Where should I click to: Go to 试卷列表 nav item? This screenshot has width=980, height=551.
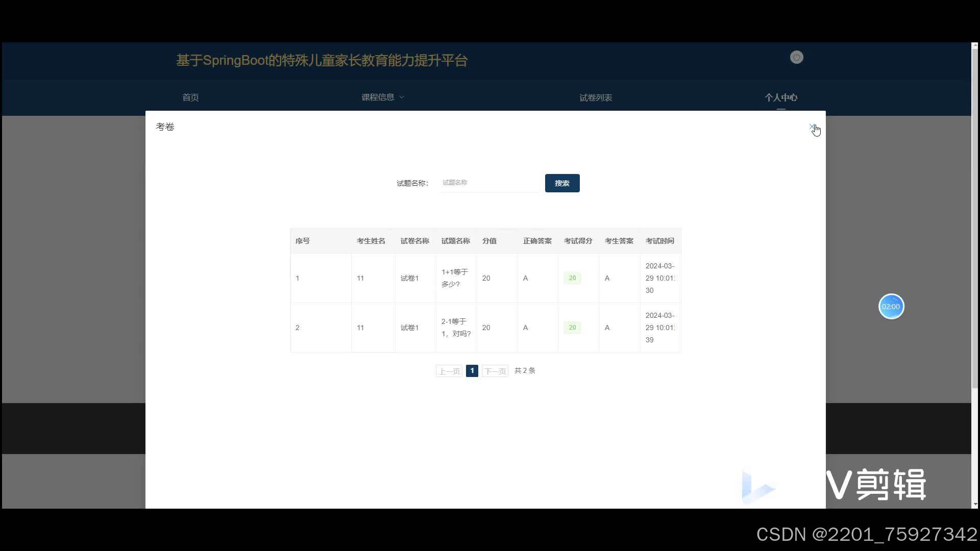[x=595, y=97]
